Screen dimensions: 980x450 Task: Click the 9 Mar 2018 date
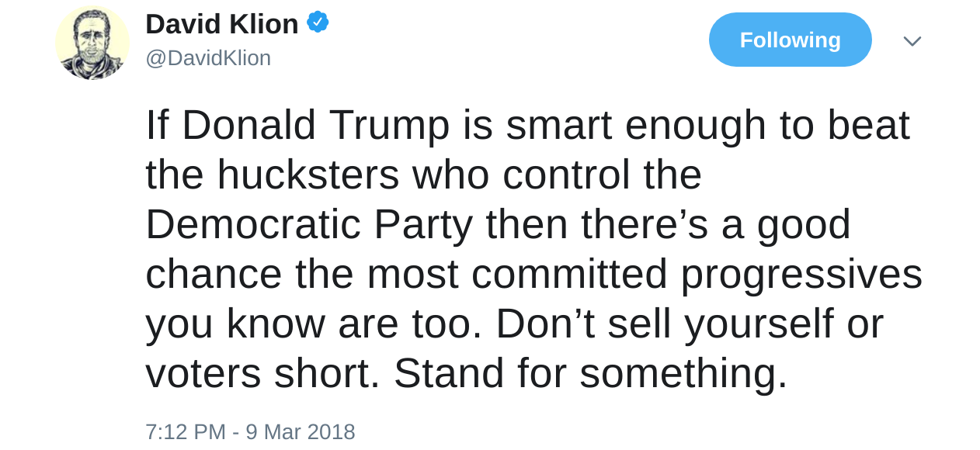(301, 431)
